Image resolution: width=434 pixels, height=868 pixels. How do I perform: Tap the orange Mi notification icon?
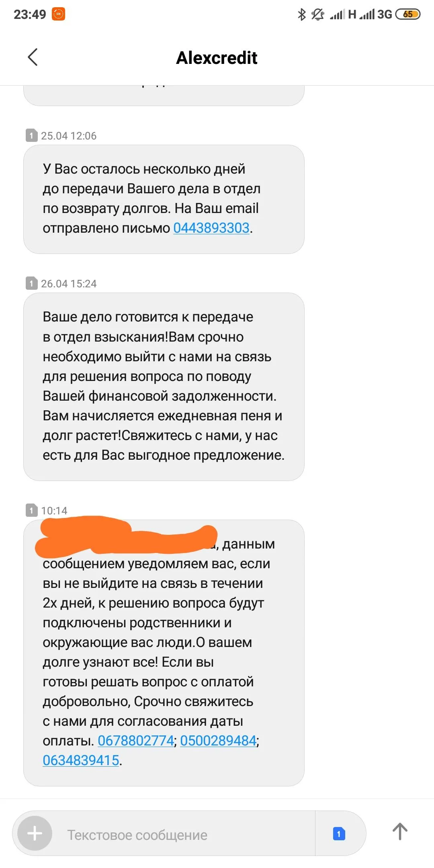tap(58, 14)
